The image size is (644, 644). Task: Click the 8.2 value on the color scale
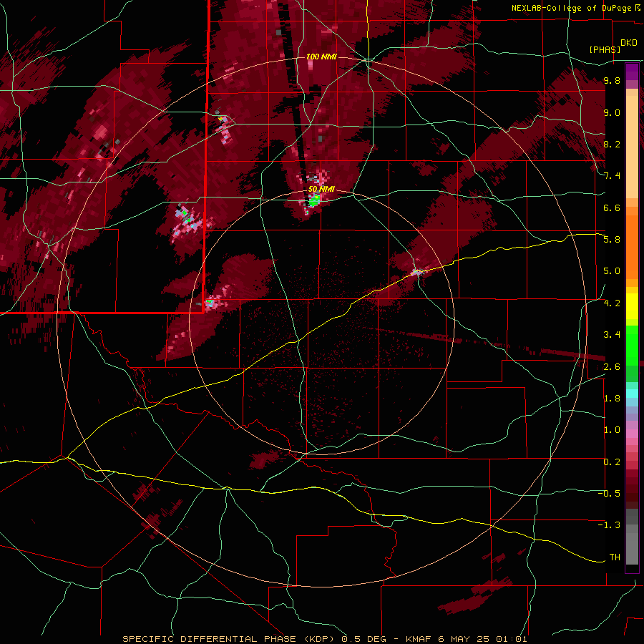pyautogui.click(x=612, y=144)
